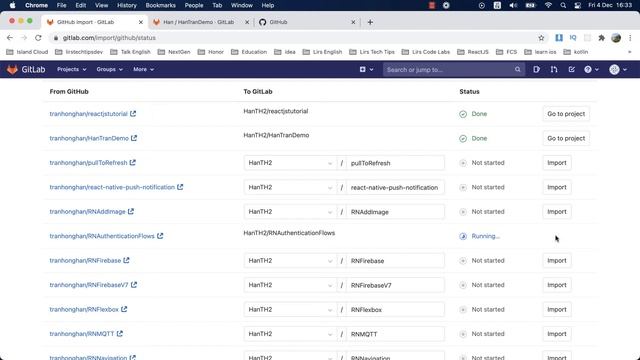Click the "Running..." status for RNAuthenticationFlows
This screenshot has height=360, width=640.
click(480, 236)
